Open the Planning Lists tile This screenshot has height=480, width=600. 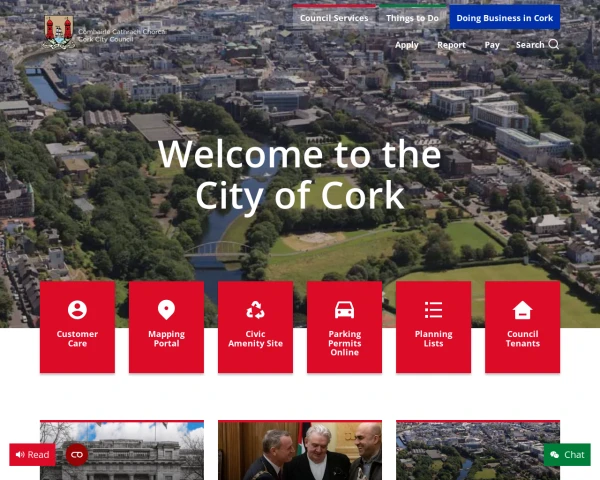433,327
